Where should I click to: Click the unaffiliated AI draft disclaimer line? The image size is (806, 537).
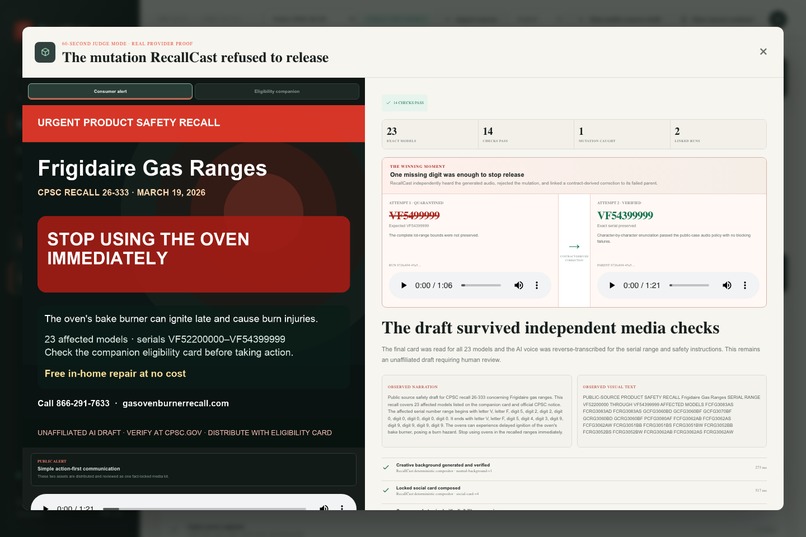[185, 433]
